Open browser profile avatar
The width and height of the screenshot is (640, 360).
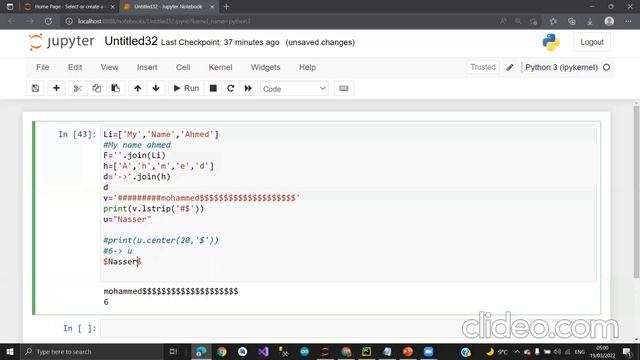tap(609, 21)
